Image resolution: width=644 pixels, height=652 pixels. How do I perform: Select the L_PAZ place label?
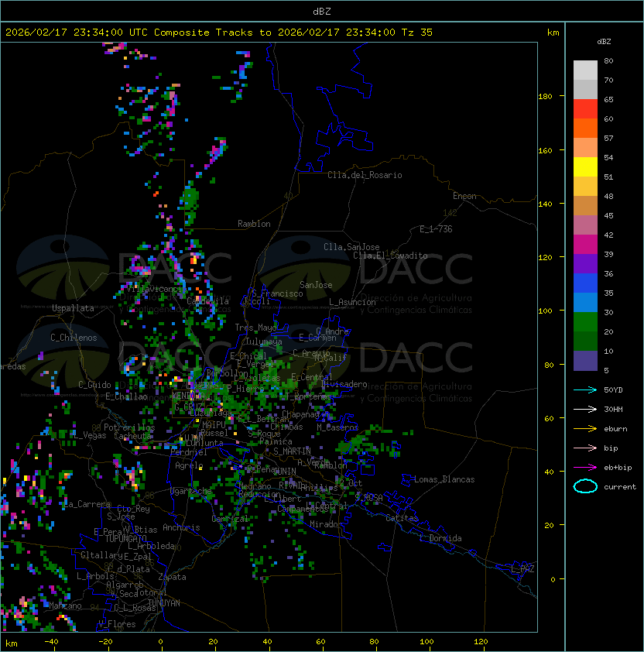(x=523, y=569)
